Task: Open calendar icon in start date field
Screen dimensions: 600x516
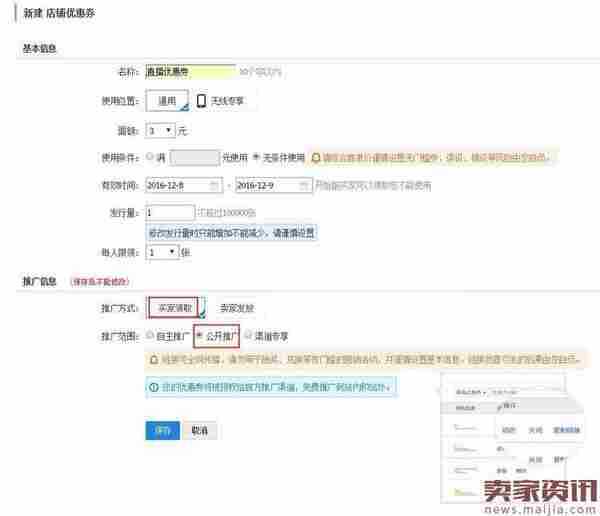Action: tap(214, 186)
